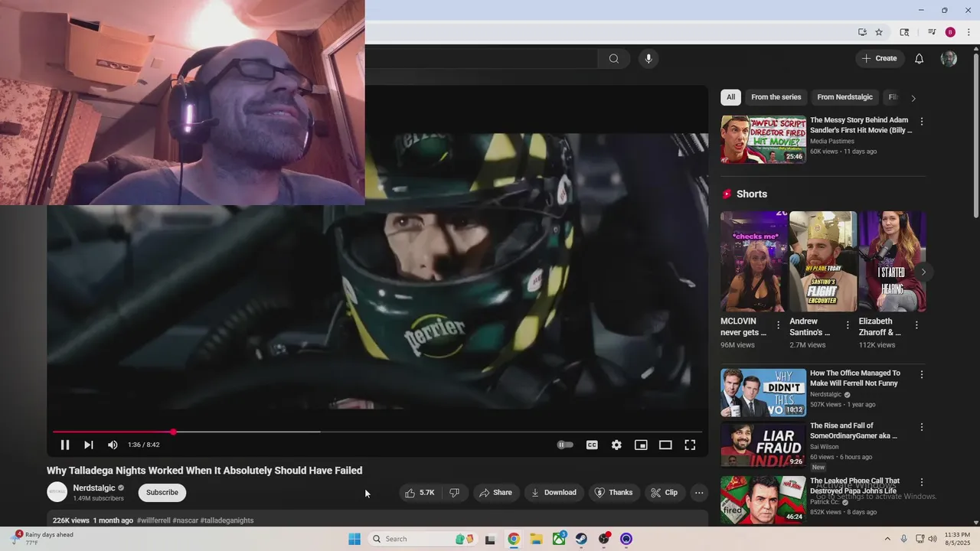Open Xbox app on taskbar

[x=560, y=539]
